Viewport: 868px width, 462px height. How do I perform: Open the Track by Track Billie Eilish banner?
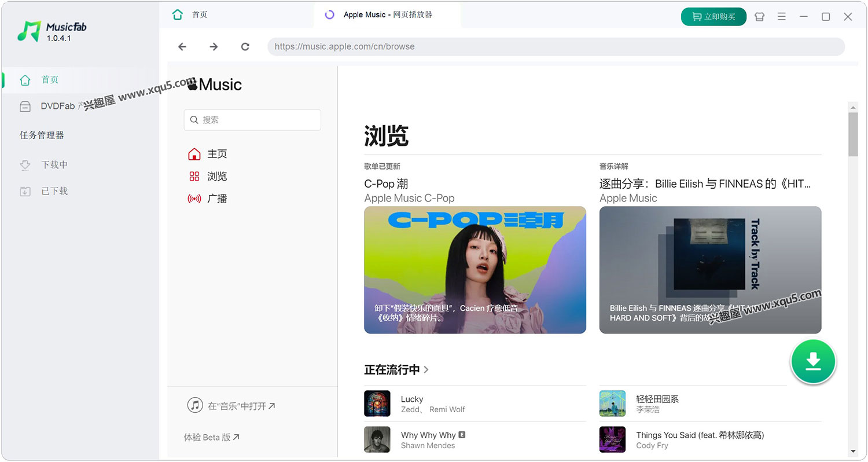[710, 270]
